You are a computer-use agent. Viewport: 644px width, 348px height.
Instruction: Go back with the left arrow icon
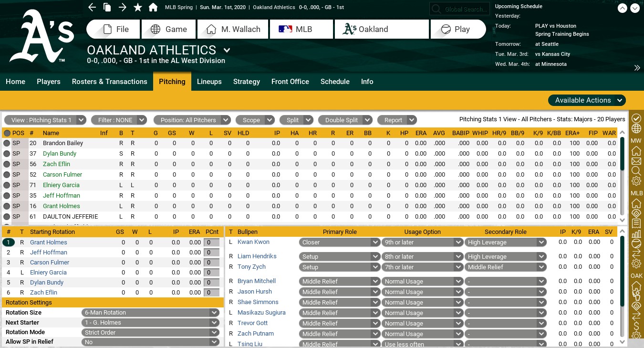(x=93, y=7)
